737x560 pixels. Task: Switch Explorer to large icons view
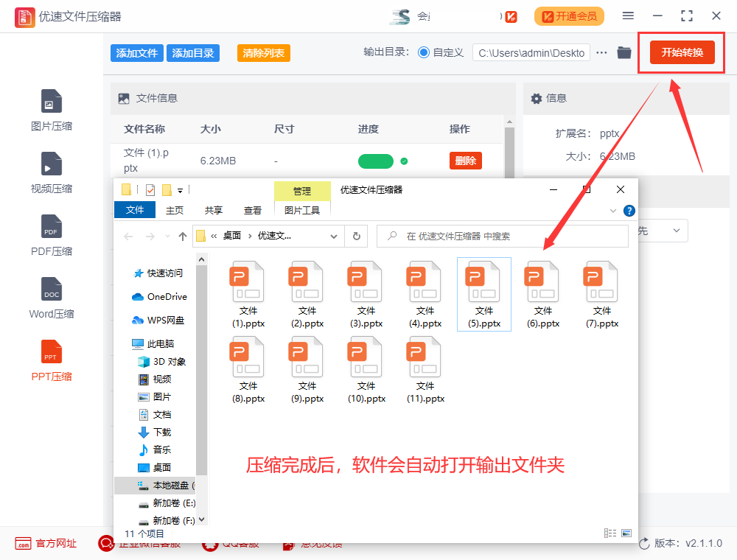point(626,533)
